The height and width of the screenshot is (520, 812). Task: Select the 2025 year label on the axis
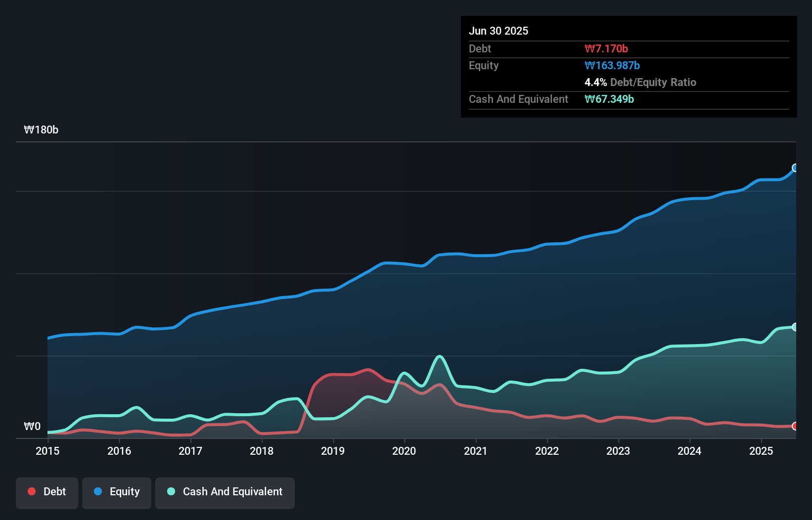(762, 451)
